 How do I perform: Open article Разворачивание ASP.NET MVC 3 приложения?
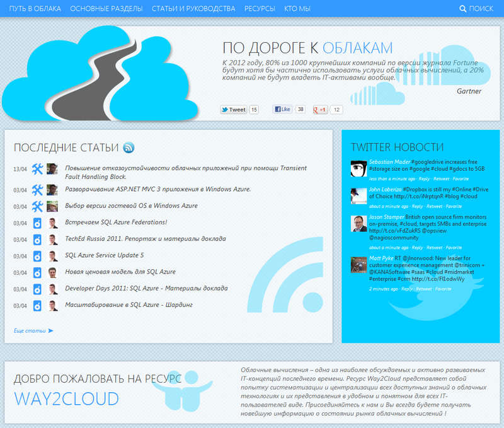(158, 189)
